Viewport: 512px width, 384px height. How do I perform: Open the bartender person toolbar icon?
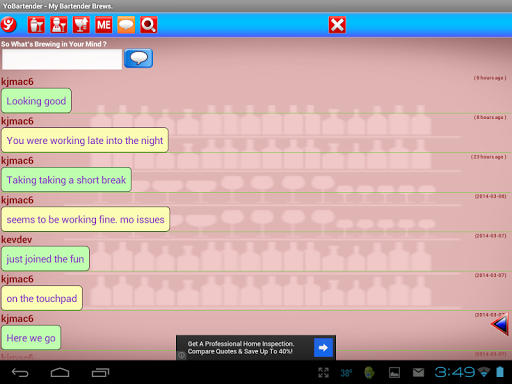(59, 25)
